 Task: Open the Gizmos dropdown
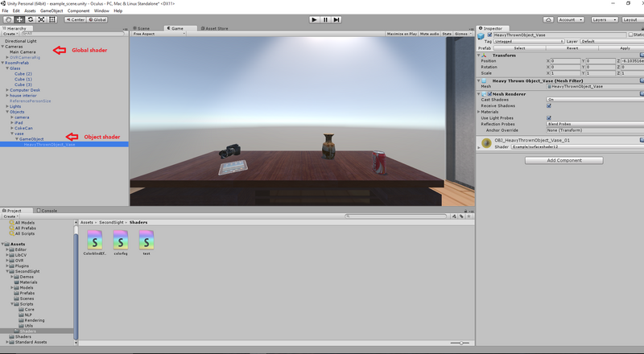[x=462, y=34]
